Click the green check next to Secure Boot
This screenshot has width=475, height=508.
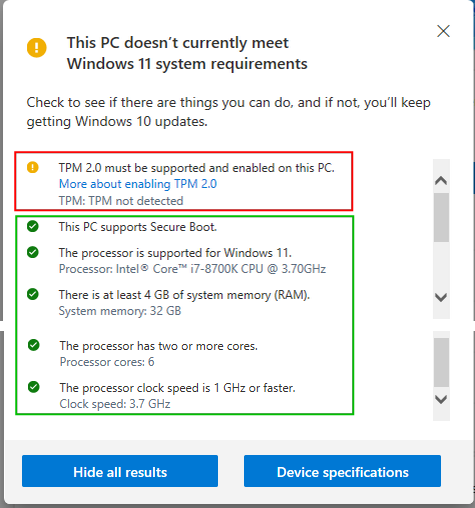pos(33,226)
